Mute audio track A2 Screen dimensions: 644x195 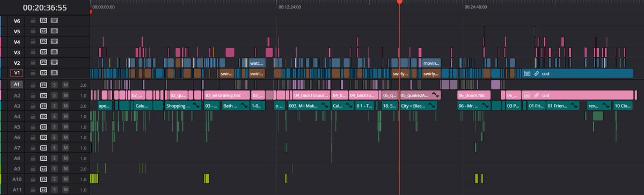tap(65, 95)
